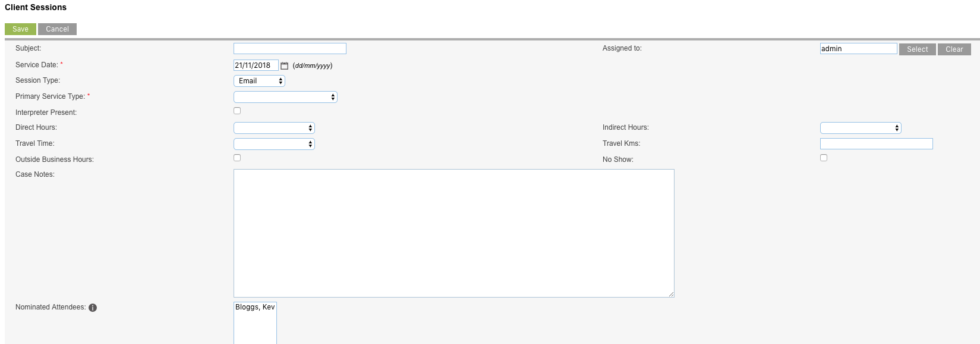The width and height of the screenshot is (980, 344).
Task: Check the No Show checkbox
Action: click(824, 158)
